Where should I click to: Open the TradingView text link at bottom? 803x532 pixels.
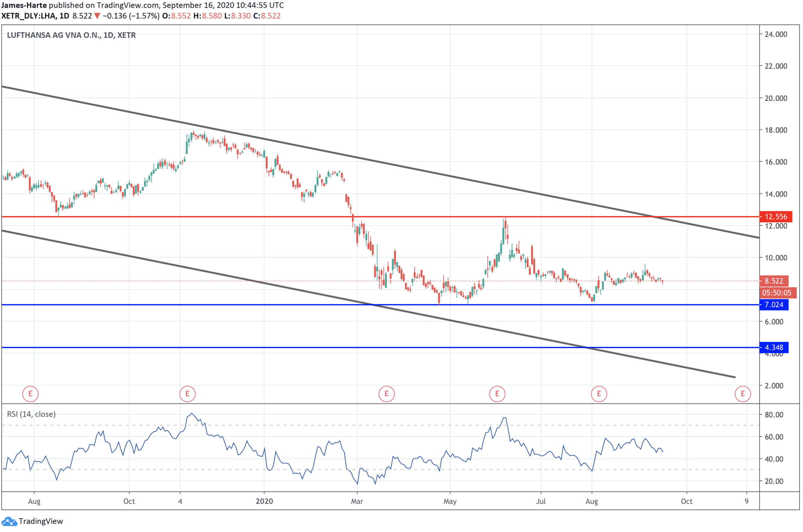(41, 522)
